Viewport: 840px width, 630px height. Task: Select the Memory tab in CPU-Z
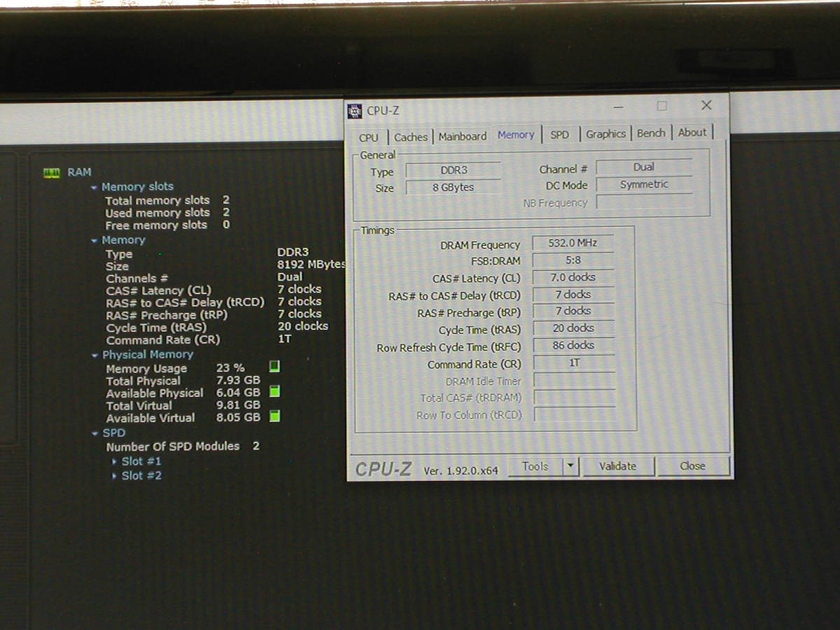[x=516, y=134]
